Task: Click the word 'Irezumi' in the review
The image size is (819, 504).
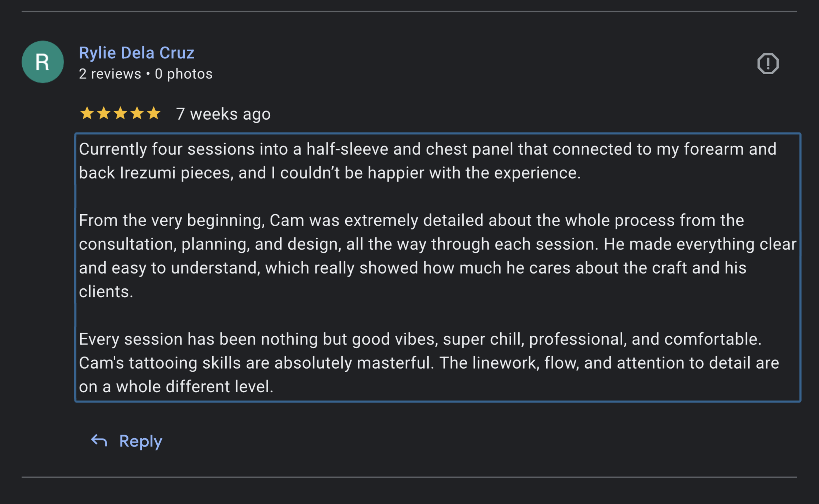Action: pyautogui.click(x=148, y=173)
